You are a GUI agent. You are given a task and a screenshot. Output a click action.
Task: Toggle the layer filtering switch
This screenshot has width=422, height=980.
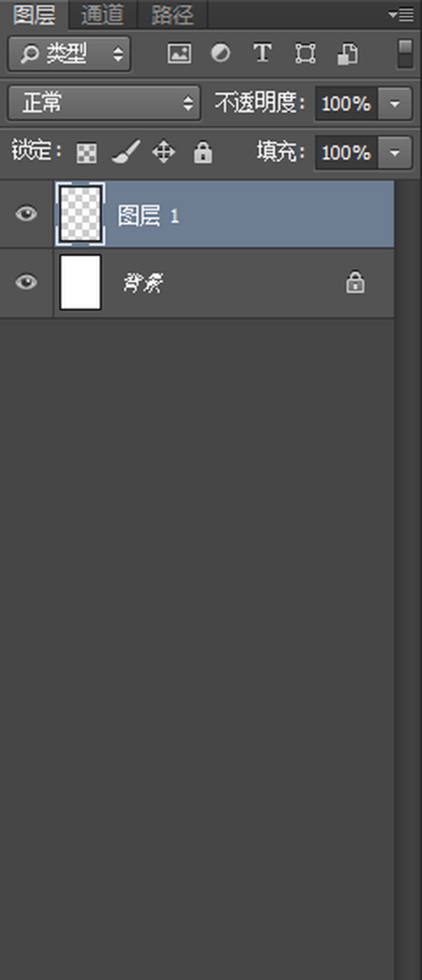point(404,54)
